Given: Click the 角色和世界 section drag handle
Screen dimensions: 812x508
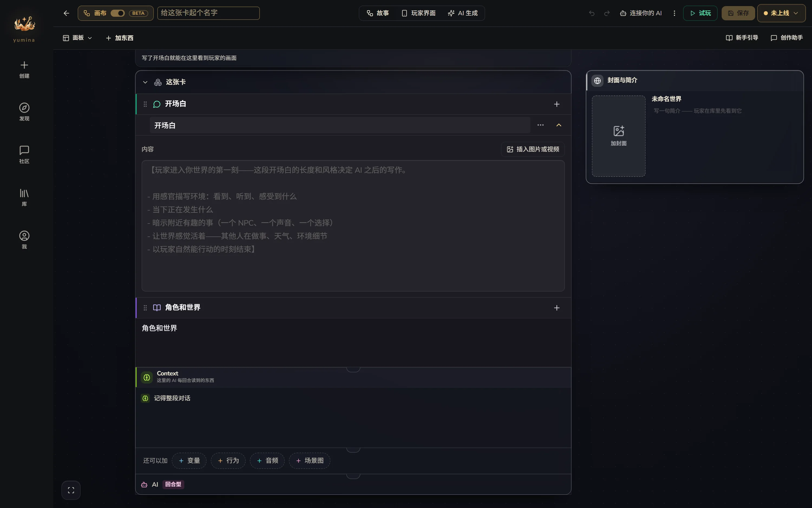Looking at the screenshot, I should (x=145, y=308).
